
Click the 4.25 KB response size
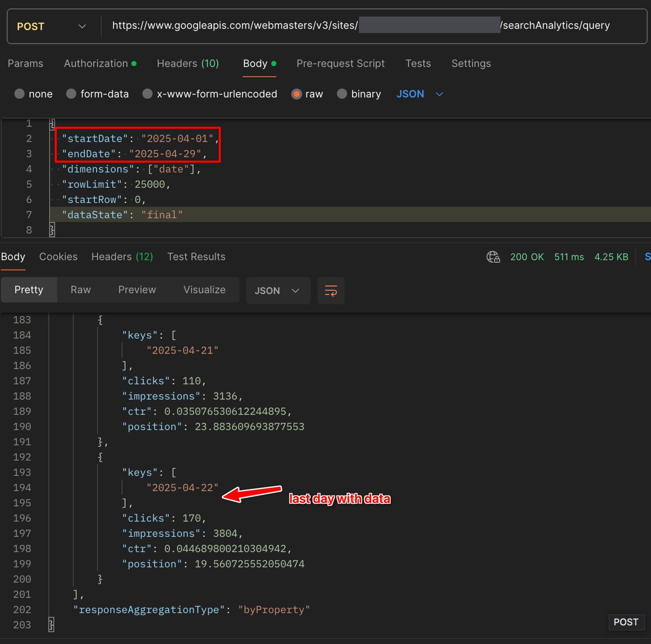coord(611,257)
